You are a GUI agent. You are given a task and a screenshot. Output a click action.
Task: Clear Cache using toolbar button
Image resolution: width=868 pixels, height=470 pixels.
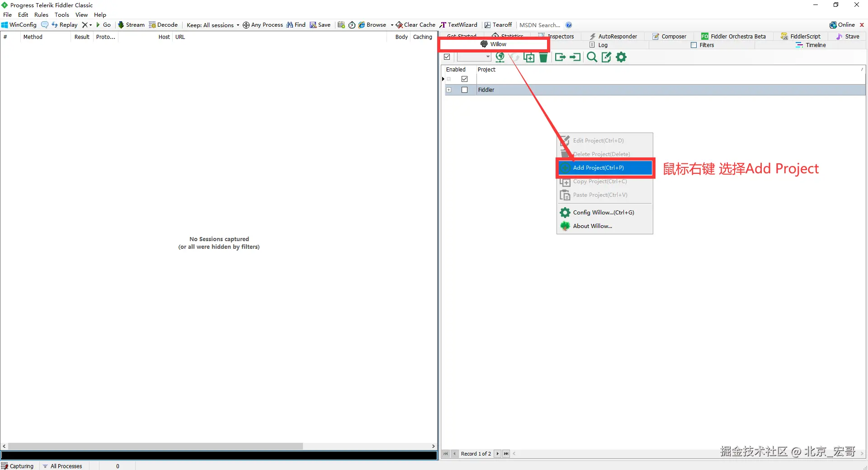pos(415,25)
